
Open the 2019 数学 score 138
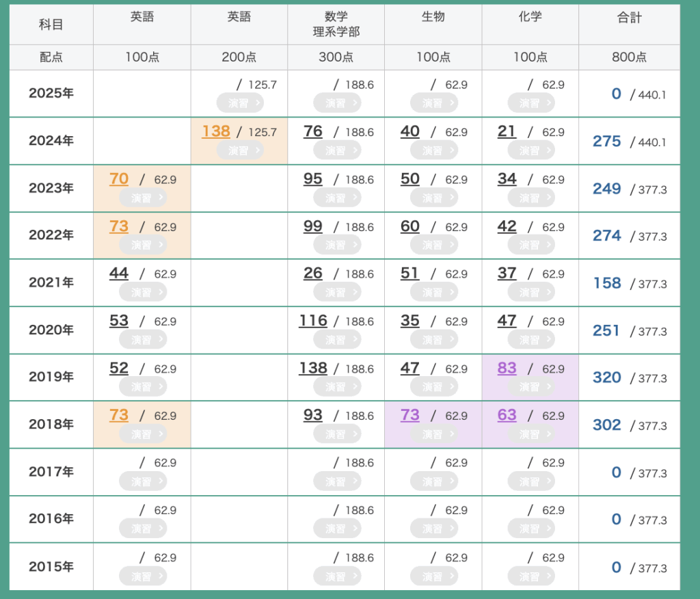tap(313, 369)
